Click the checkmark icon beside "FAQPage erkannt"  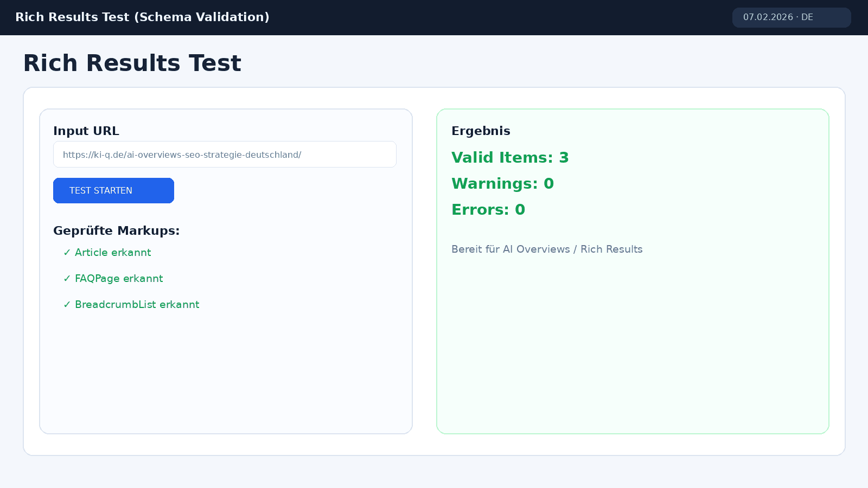tap(67, 278)
